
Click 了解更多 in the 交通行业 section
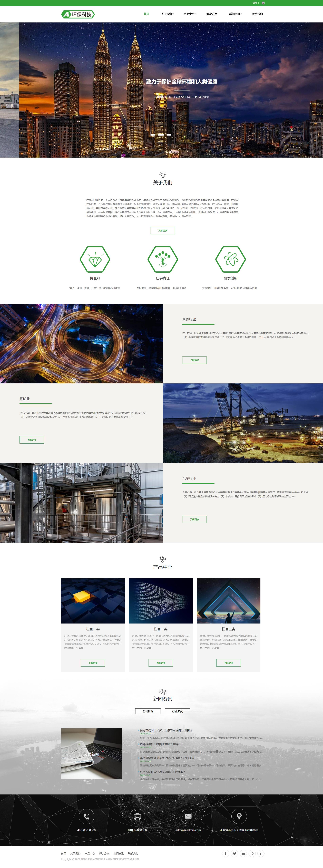(x=194, y=360)
